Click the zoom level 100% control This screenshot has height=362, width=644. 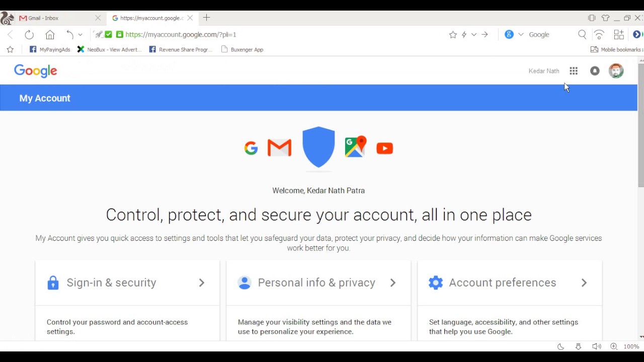631,346
